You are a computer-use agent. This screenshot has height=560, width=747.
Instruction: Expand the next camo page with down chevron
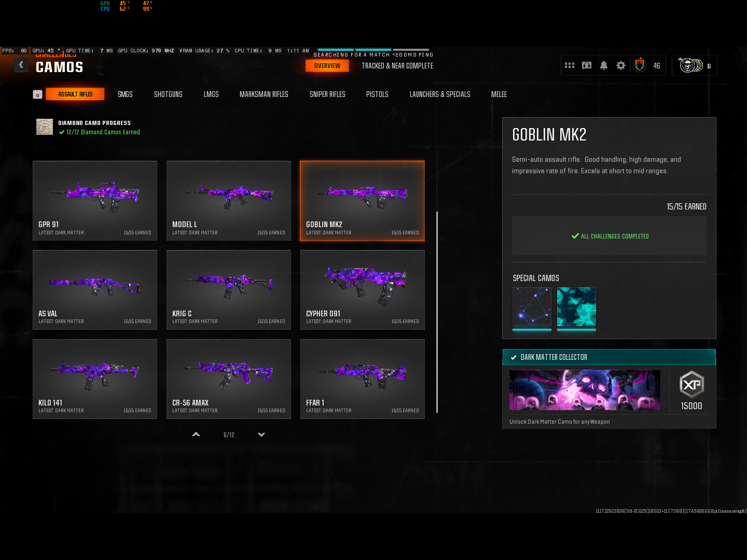click(x=261, y=435)
